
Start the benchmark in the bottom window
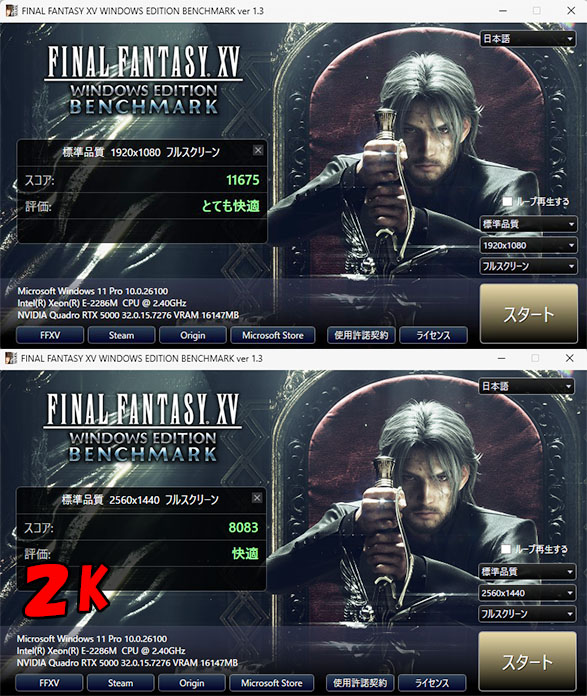528,661
